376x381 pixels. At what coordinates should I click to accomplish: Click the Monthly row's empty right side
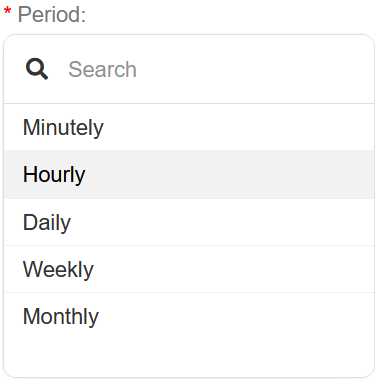coord(237,316)
